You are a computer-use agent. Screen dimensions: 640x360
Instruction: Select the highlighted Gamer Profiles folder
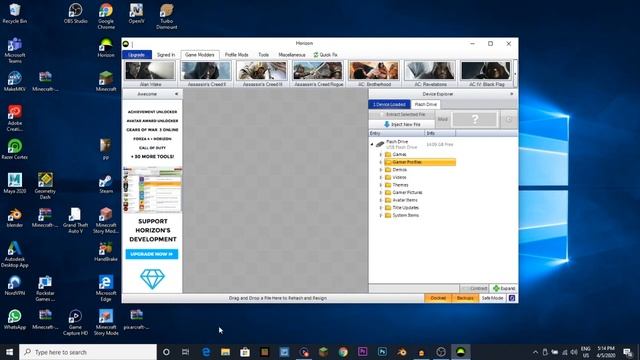tap(420, 162)
